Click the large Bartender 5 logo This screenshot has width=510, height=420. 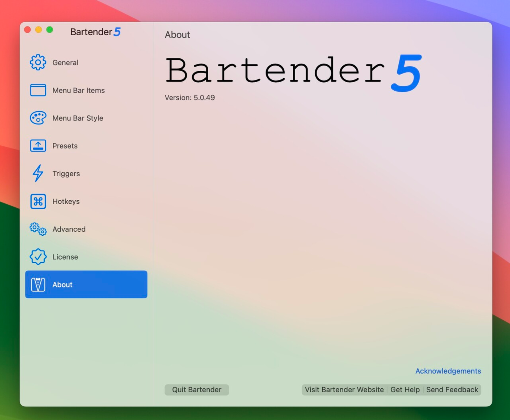tap(293, 73)
